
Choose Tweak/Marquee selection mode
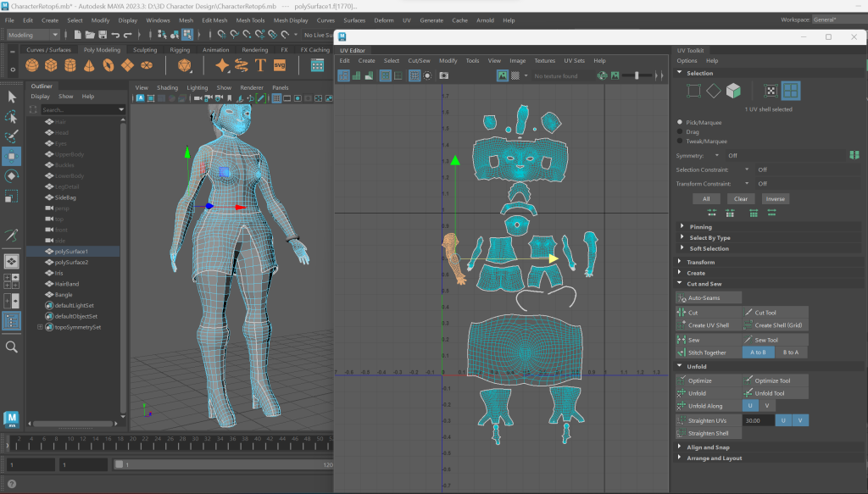coord(680,142)
